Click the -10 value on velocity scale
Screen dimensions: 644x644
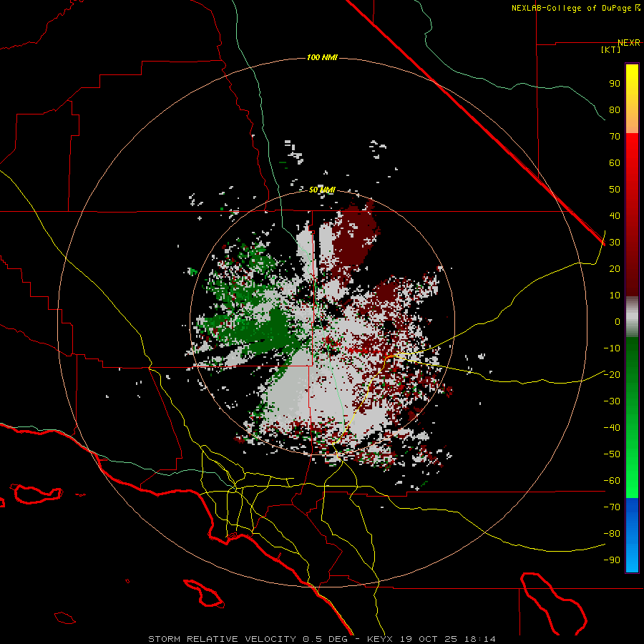click(612, 348)
